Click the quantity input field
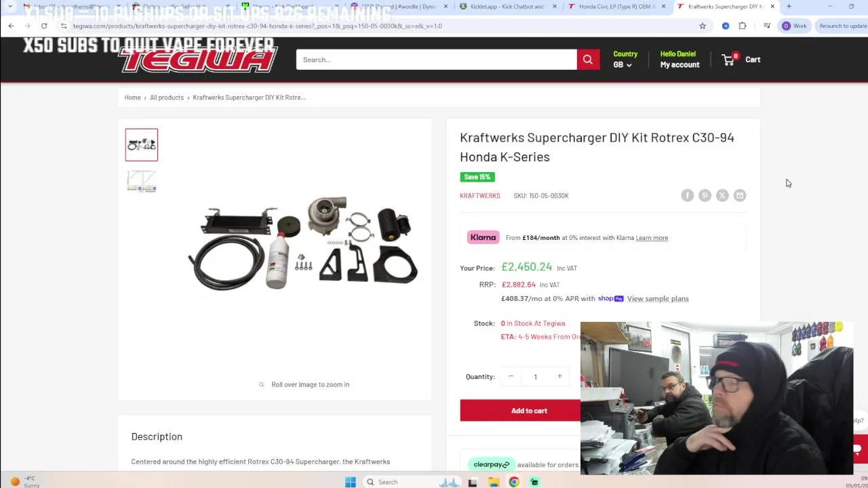 (535, 376)
